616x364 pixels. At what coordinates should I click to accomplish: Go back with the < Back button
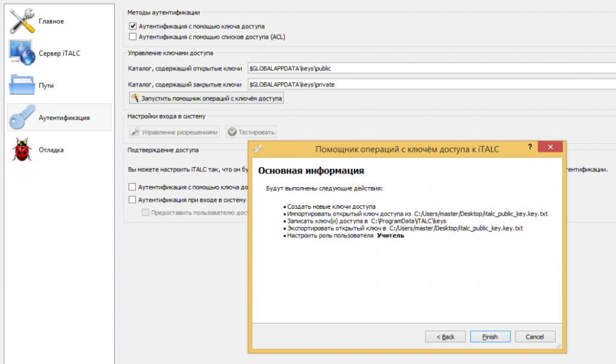(446, 337)
